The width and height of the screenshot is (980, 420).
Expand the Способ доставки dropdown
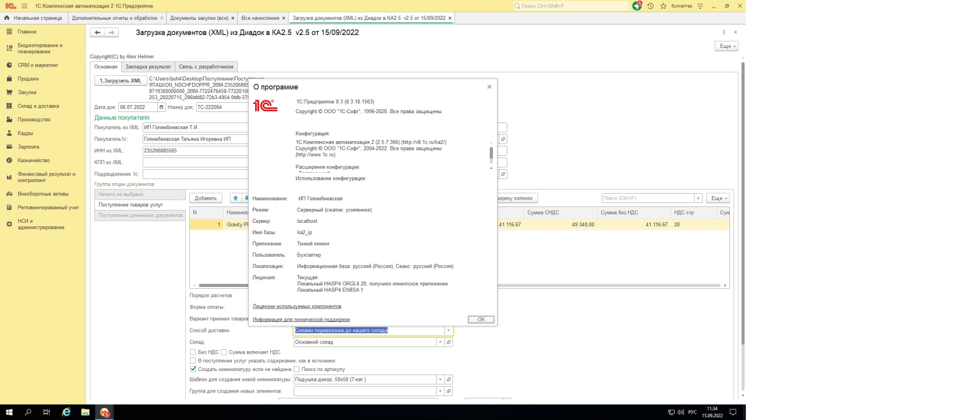(449, 331)
